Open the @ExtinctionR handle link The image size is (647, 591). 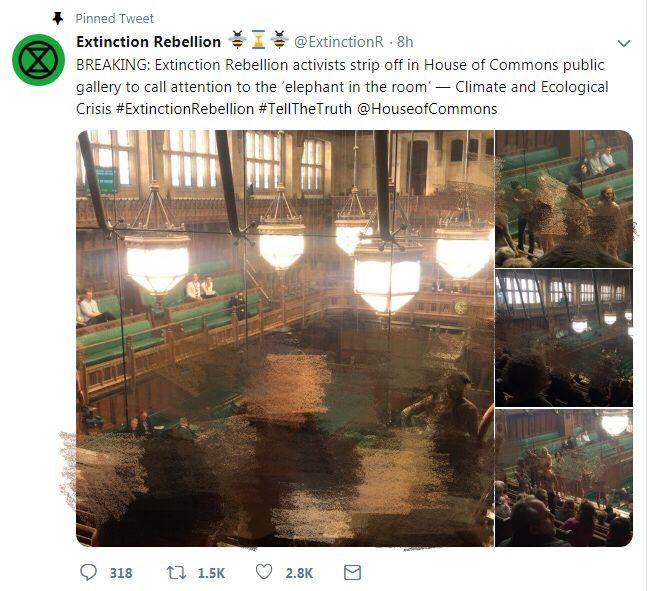point(339,42)
